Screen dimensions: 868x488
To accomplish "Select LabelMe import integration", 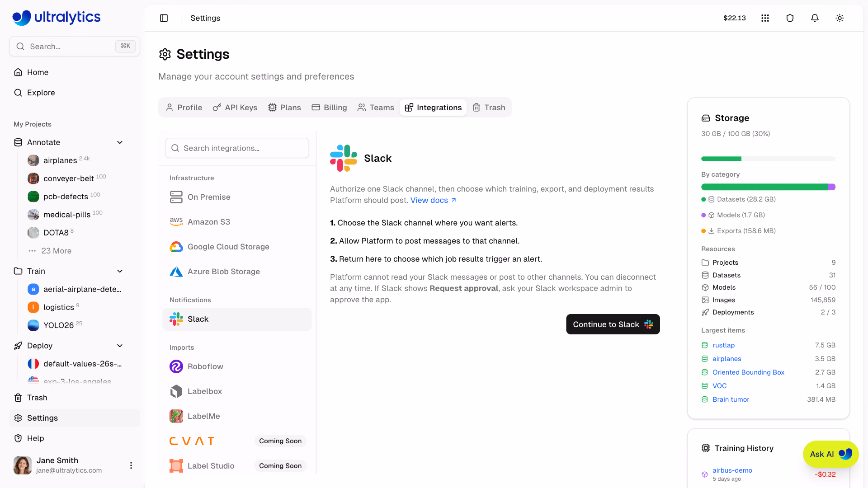I will 237,416.
